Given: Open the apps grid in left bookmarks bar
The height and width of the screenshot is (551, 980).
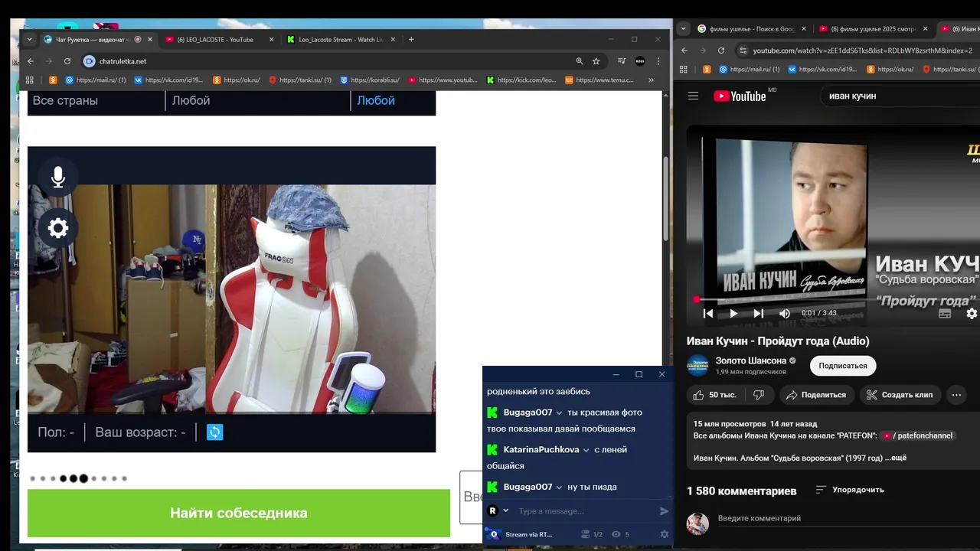Looking at the screenshot, I should pyautogui.click(x=30, y=80).
